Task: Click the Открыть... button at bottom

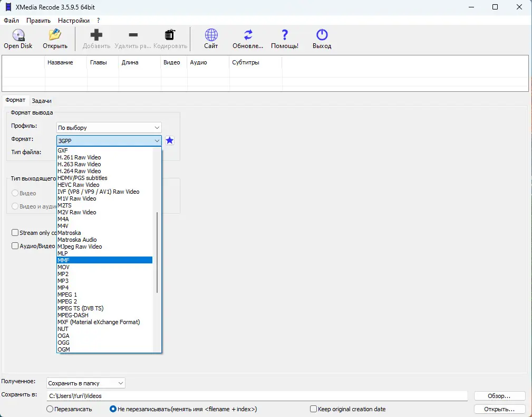Action: [499, 409]
